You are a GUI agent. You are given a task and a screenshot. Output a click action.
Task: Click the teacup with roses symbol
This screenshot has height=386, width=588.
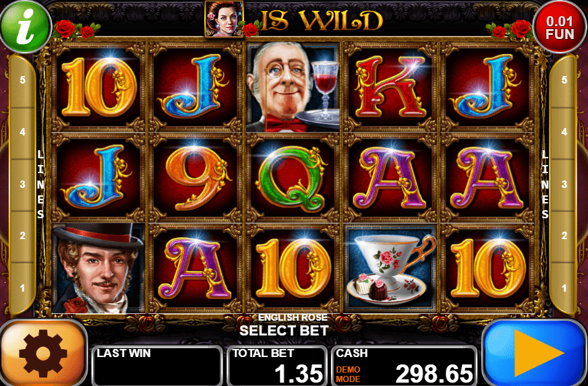point(390,269)
